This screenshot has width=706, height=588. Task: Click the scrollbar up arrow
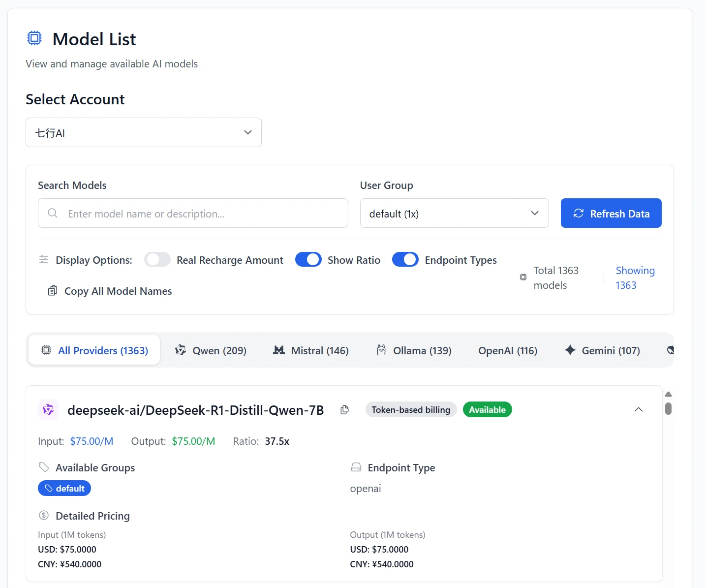[668, 394]
